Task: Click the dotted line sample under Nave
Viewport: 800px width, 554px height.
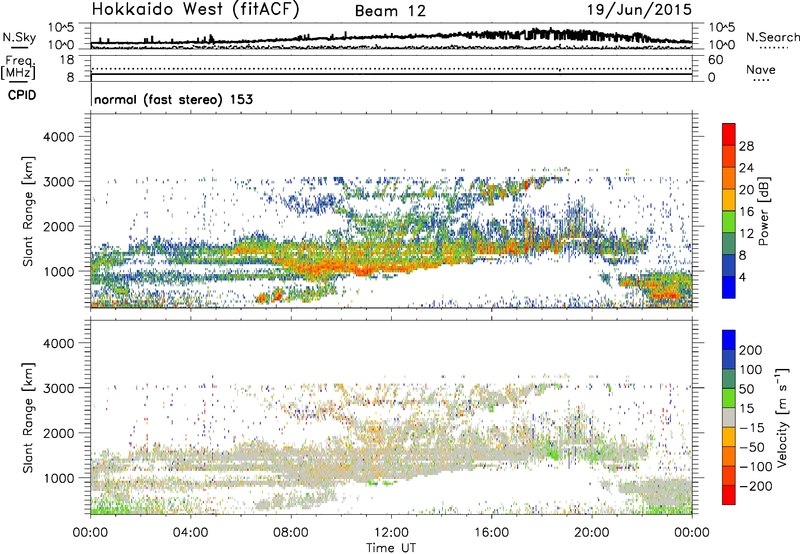Action: [761, 80]
